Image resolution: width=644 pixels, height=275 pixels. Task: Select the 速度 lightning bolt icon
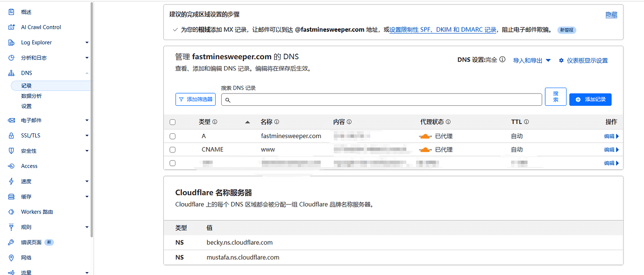click(x=11, y=181)
